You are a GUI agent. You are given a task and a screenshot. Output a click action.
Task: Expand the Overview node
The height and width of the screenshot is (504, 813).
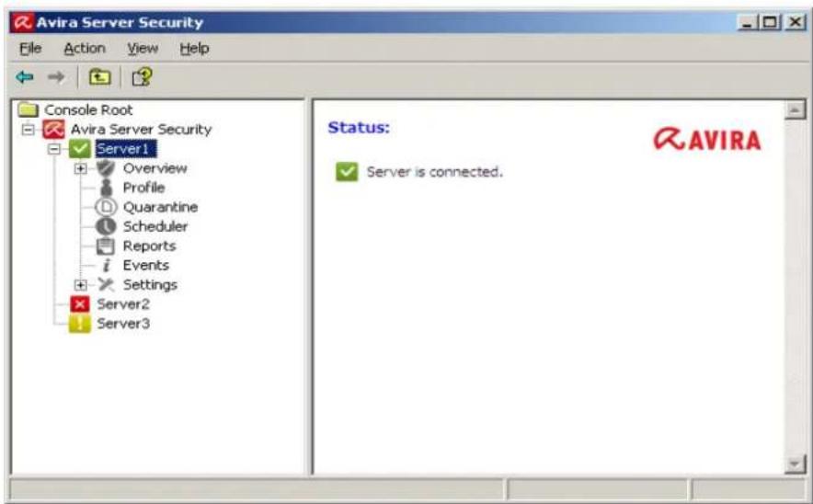pos(80,168)
